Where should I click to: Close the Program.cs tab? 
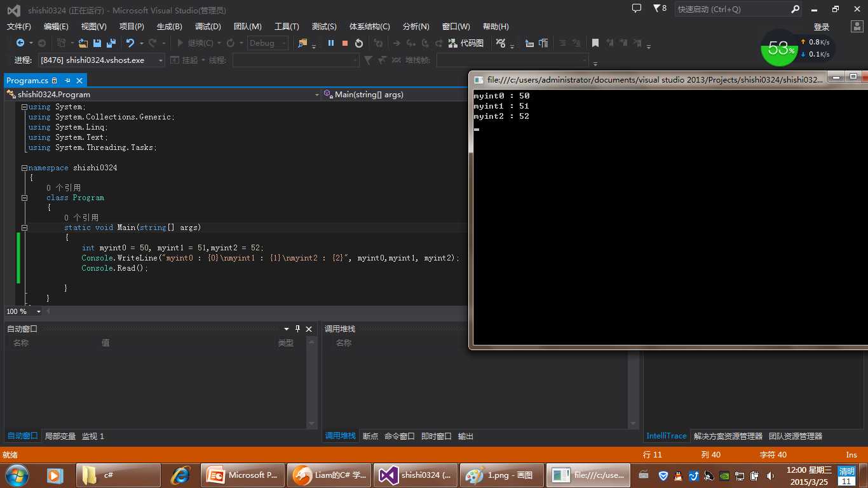click(x=79, y=81)
